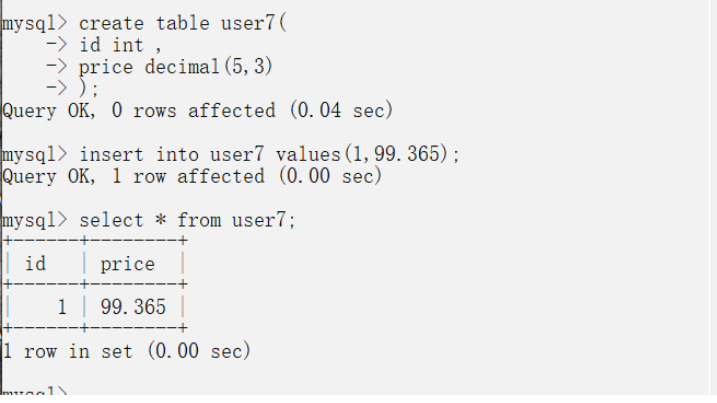Click the id value "1" in result row
The height and width of the screenshot is (403, 717).
click(x=61, y=307)
